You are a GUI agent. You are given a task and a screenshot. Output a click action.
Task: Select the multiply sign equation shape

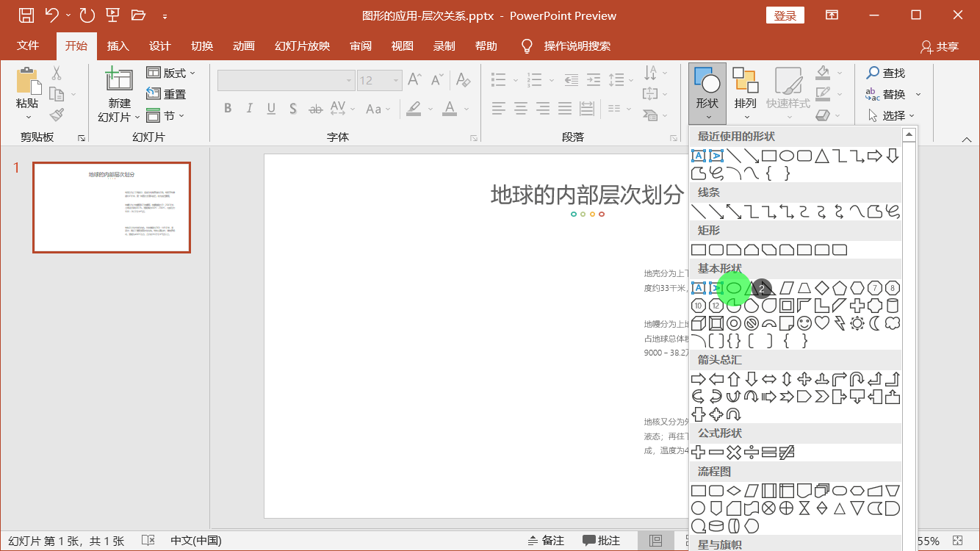[733, 453]
